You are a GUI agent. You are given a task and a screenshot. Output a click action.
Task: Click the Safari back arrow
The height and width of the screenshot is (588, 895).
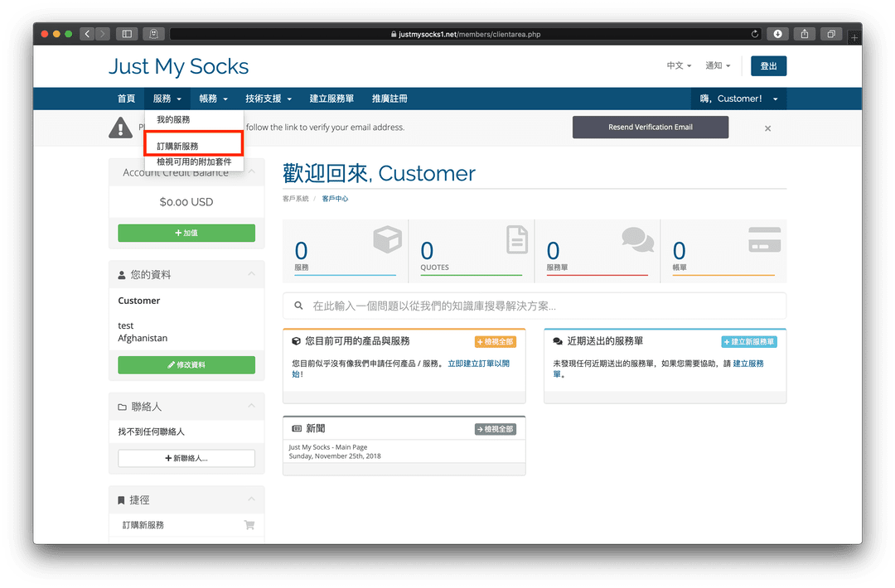(87, 34)
